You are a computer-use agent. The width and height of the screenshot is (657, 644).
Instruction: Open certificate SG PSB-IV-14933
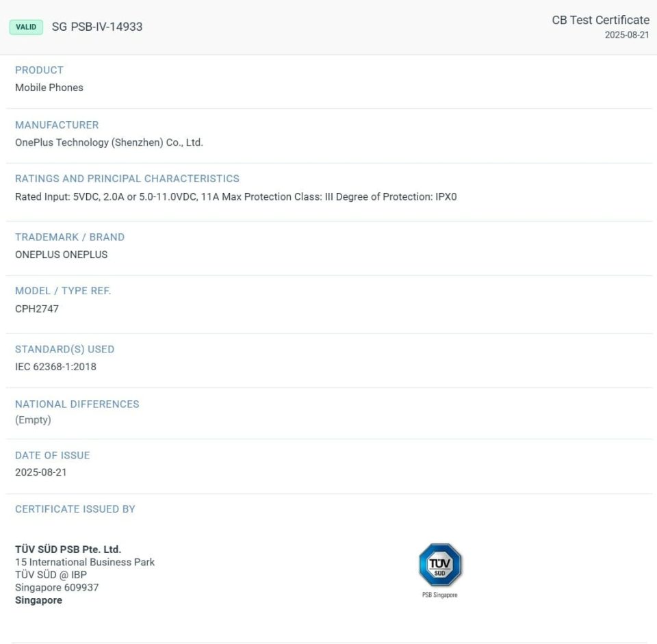tap(97, 27)
